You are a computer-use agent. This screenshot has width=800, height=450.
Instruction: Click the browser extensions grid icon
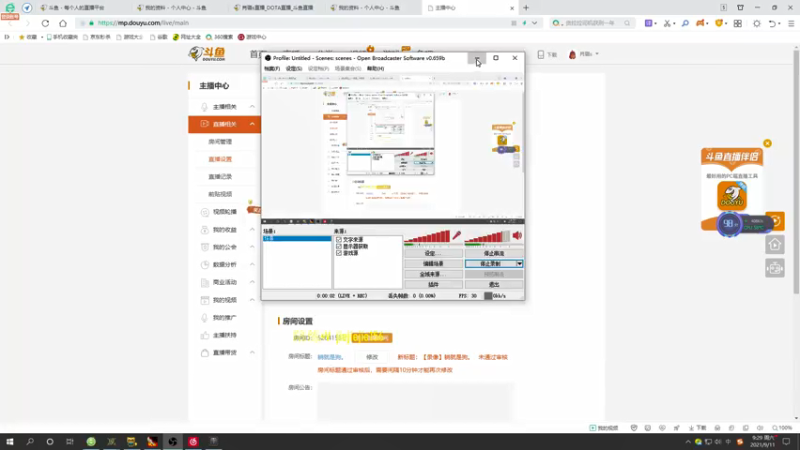coord(738,23)
